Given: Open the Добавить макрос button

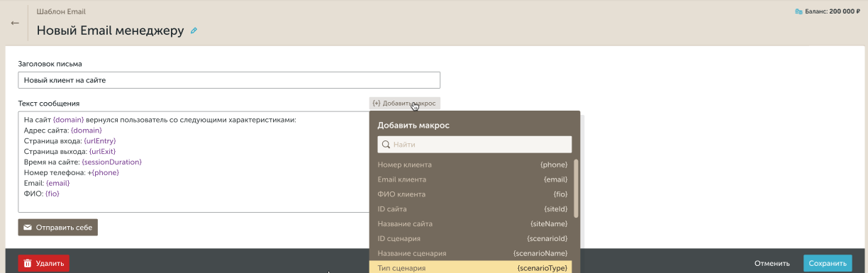Looking at the screenshot, I should click(x=405, y=103).
